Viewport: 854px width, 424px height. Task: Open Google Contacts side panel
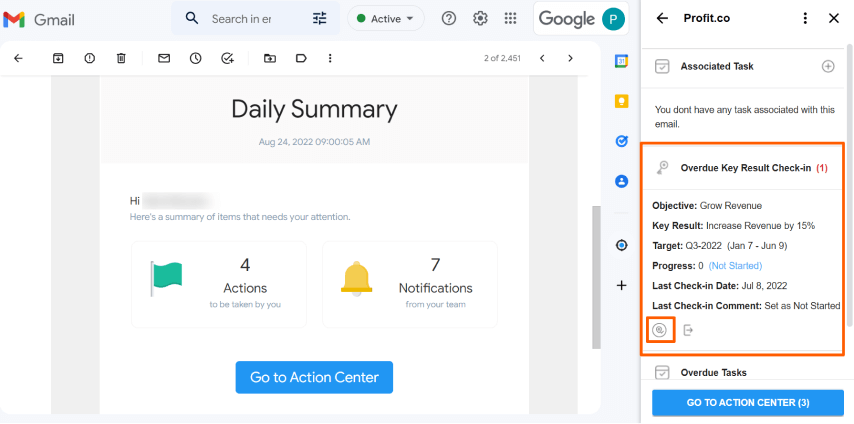[621, 181]
